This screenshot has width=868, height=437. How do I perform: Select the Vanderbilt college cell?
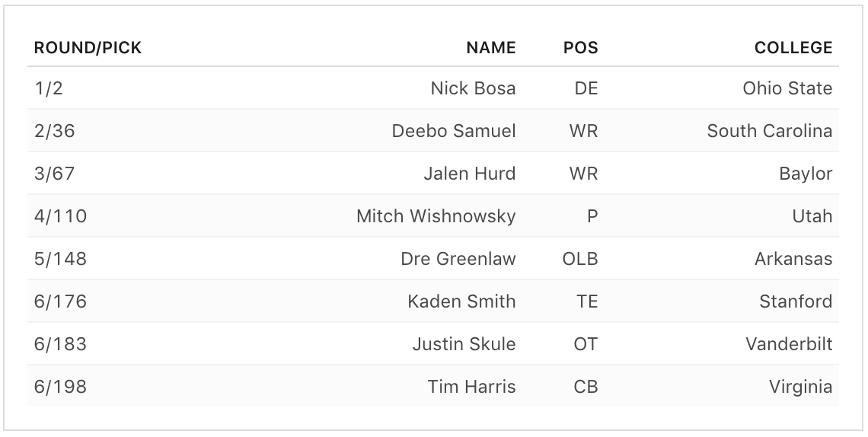789,344
